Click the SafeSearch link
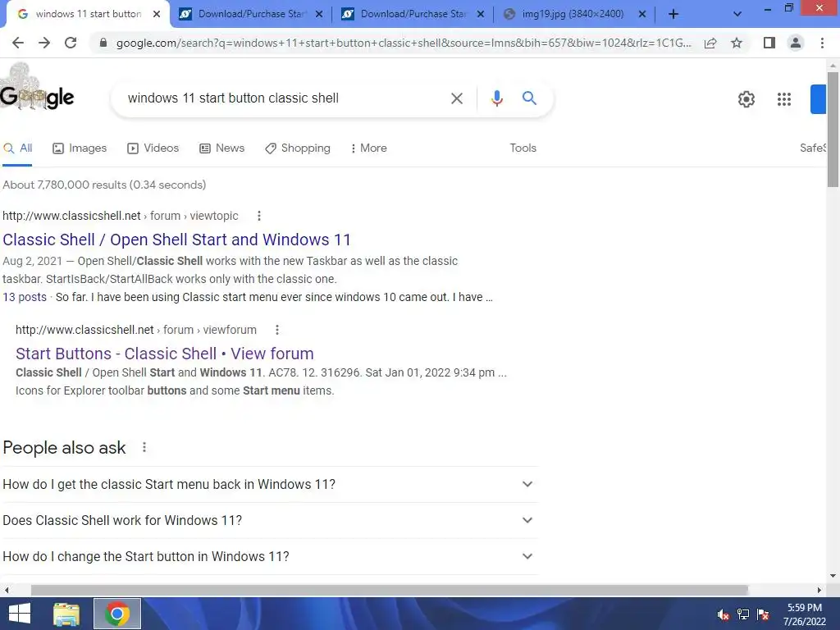This screenshot has height=630, width=840. [813, 148]
